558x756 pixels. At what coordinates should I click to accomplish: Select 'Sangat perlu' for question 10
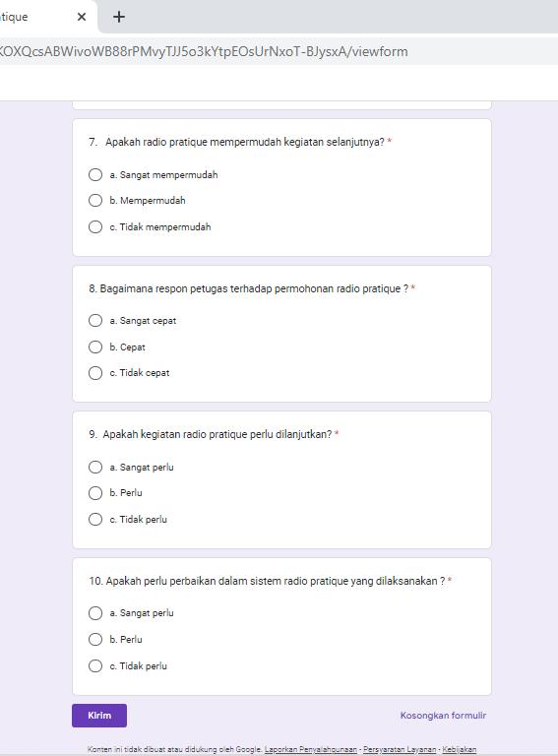coord(95,613)
